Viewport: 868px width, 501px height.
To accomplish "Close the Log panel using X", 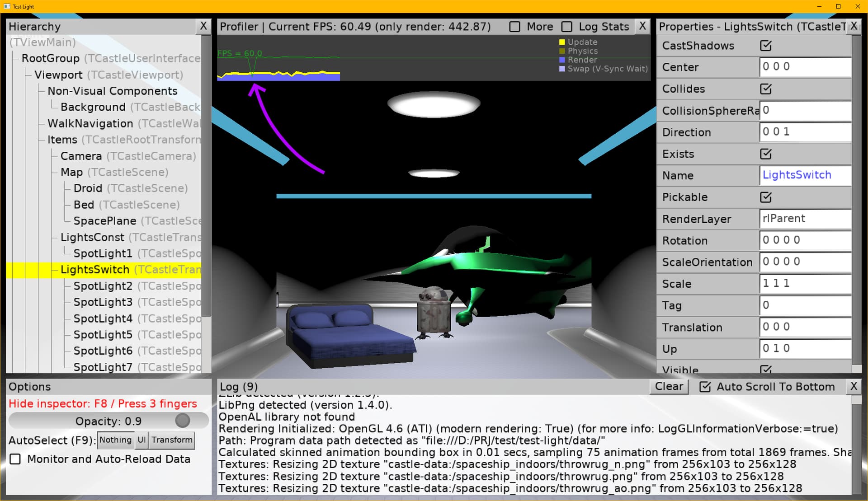I will click(854, 387).
